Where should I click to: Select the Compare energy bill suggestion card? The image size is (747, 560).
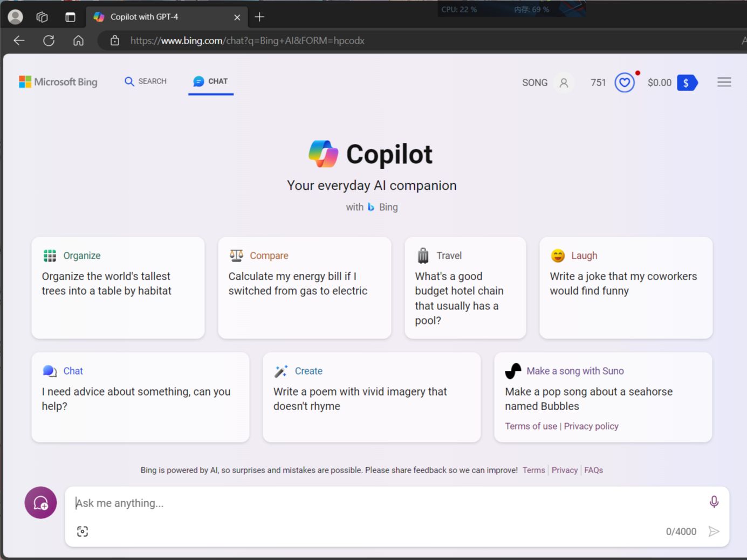click(305, 288)
